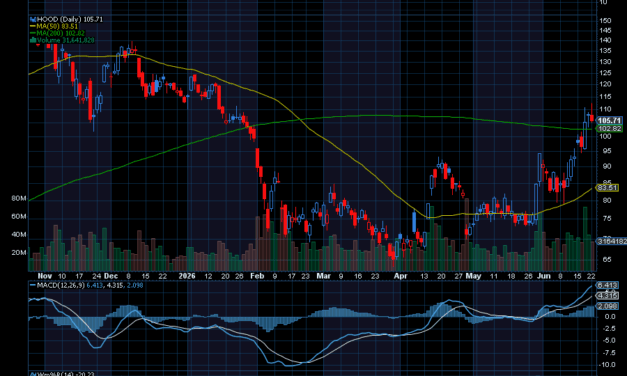
Task: Click the green line marker beside MA(200)
Action: click(x=33, y=33)
